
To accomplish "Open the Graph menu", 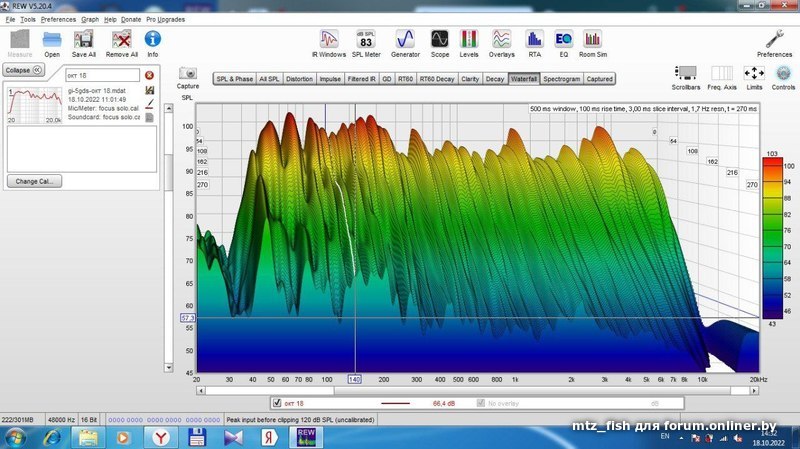I will click(90, 19).
